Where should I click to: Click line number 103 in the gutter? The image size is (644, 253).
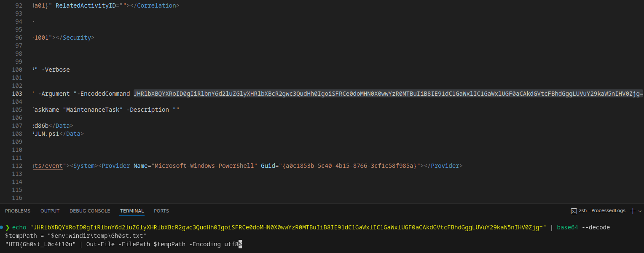[17, 94]
